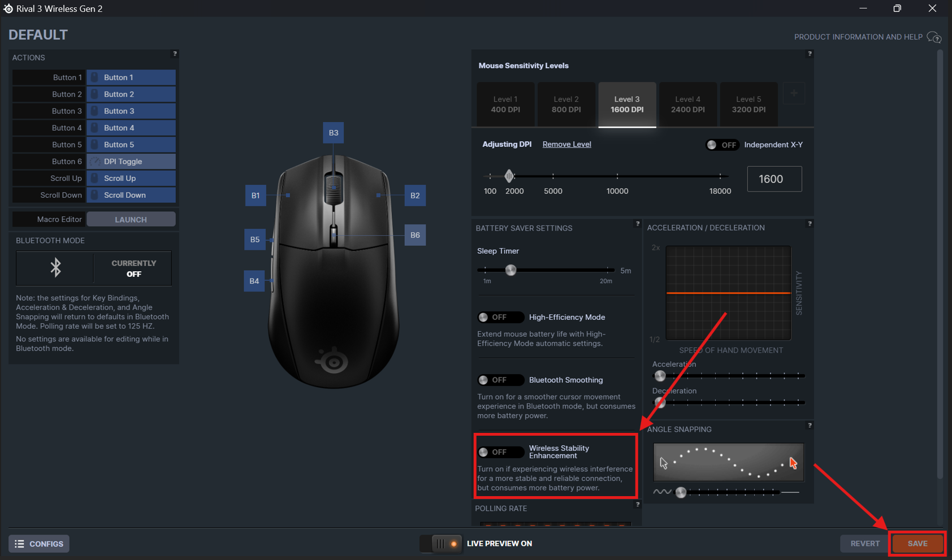This screenshot has height=560, width=952.
Task: Turn on Bluetooth Smoothing toggle
Action: coord(500,380)
